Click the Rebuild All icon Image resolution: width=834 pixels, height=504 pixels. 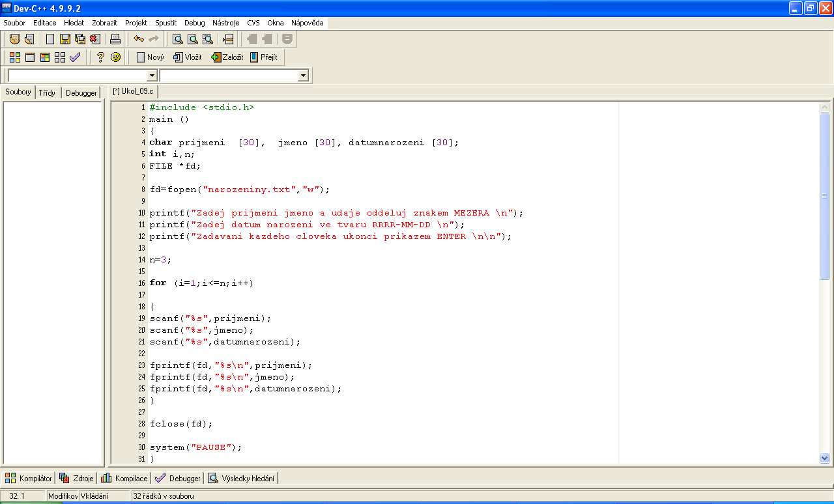60,57
